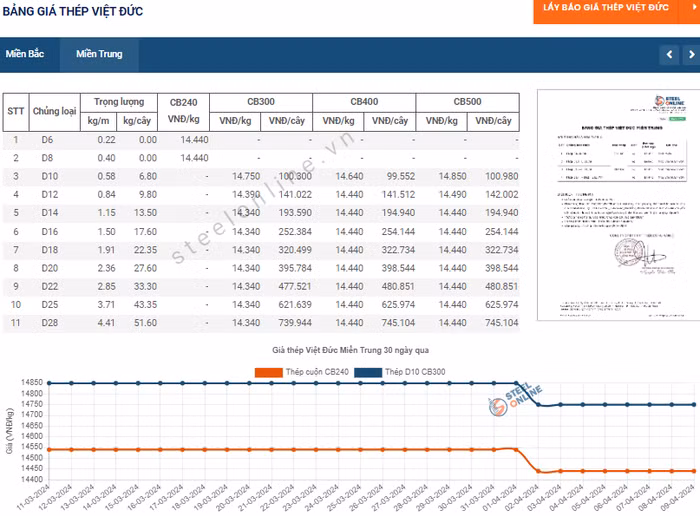Click the 43.35 weight in D25 row
Screen dimensions: 700x516
(146, 305)
